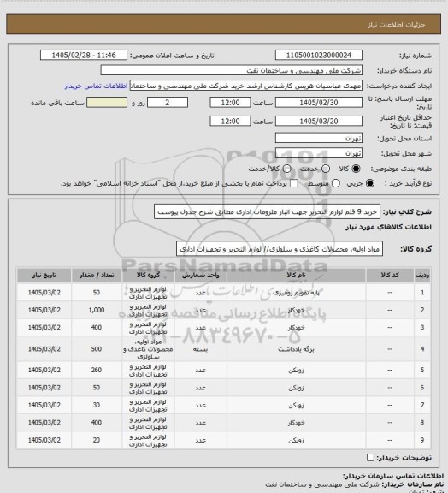Click the نام کالا column header
Viewport: 448px width, 493px height.
coord(296,275)
